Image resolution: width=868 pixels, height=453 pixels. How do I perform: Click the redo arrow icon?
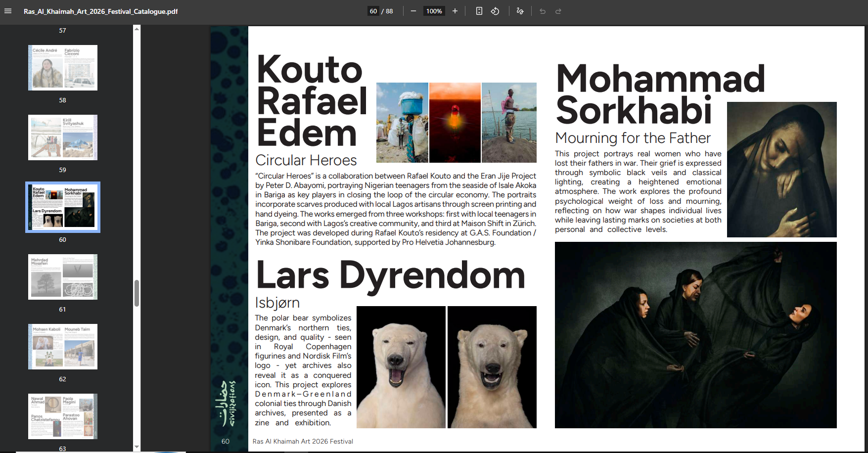tap(558, 11)
